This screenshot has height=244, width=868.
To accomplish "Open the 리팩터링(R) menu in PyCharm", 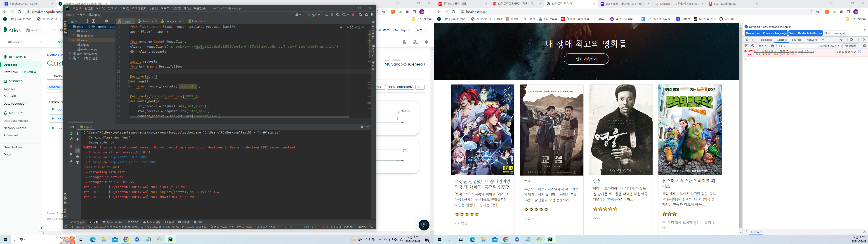I will coord(139,8).
